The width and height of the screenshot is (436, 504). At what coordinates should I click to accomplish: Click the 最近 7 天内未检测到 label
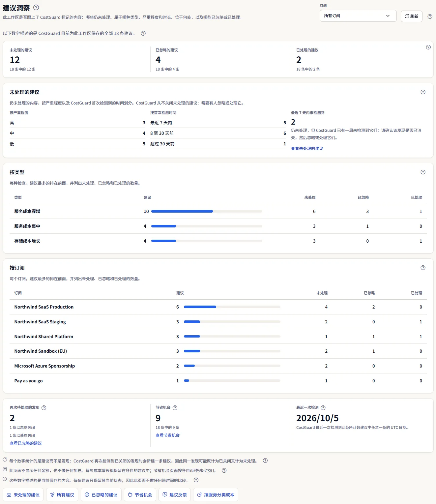308,113
